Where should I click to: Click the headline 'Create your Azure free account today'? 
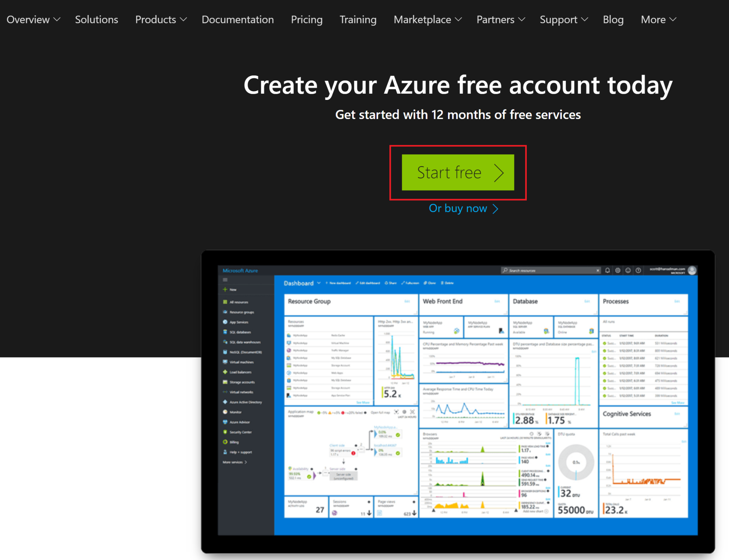(x=458, y=85)
